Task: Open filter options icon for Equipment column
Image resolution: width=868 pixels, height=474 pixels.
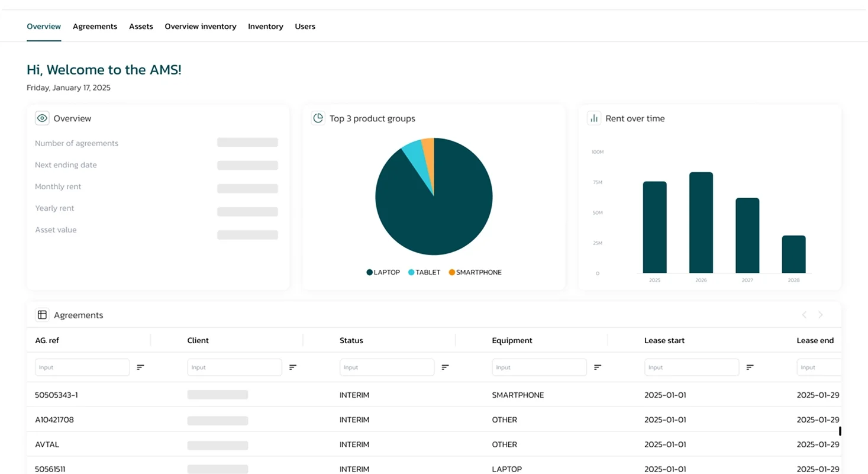Action: 598,367
